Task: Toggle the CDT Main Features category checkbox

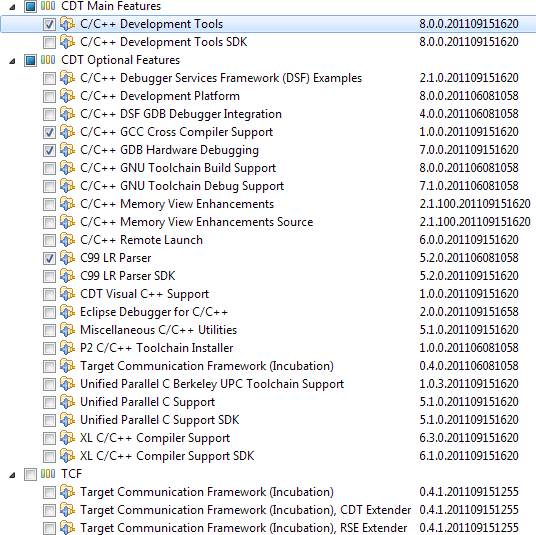Action: (30, 6)
